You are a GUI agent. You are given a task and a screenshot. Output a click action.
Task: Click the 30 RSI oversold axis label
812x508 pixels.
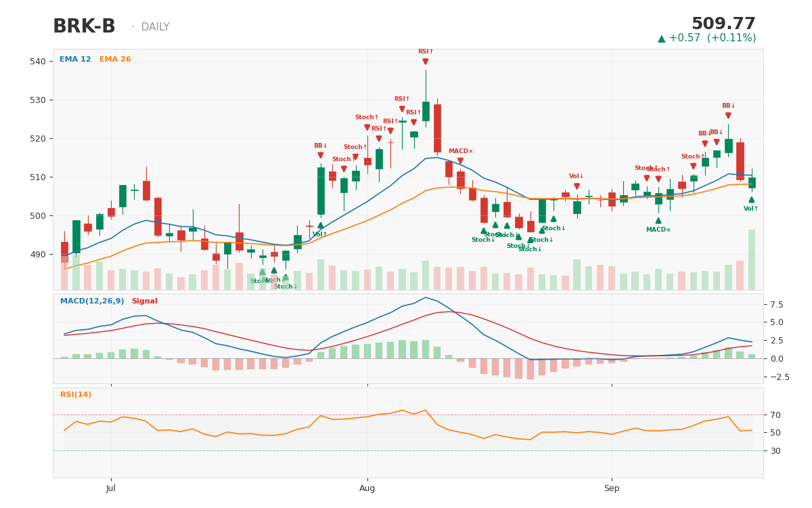(x=775, y=451)
